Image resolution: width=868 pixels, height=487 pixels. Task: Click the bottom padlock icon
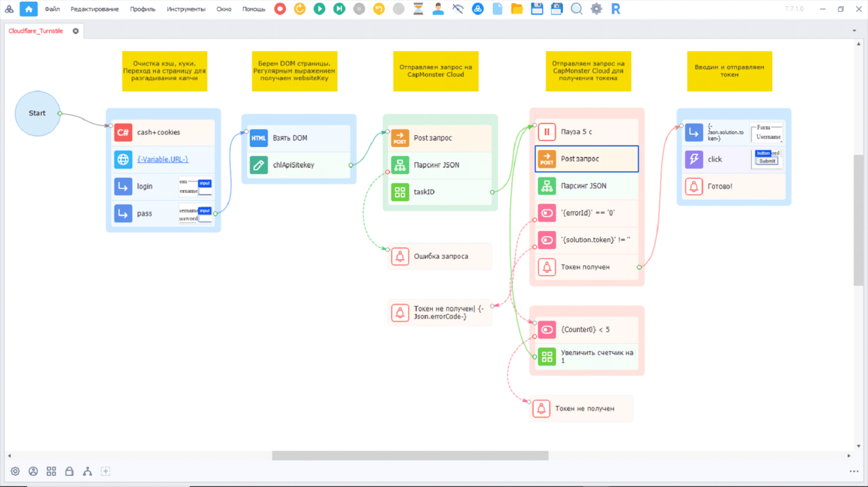coord(69,471)
